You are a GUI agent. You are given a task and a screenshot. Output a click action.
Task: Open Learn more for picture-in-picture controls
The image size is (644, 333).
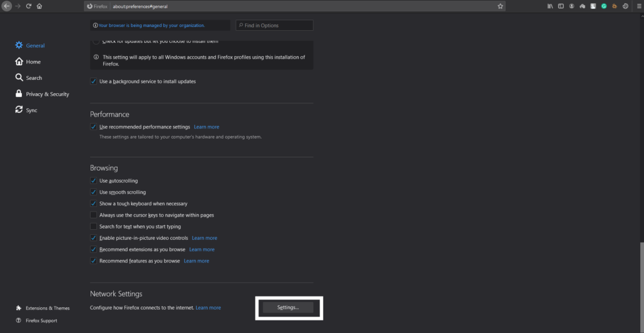pos(204,238)
